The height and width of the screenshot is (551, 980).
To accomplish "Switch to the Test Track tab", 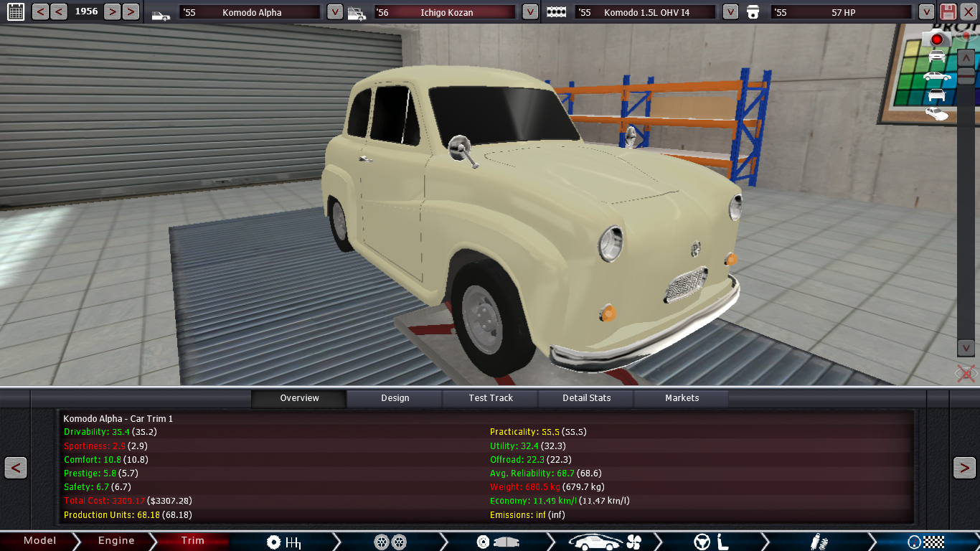I will coord(491,398).
